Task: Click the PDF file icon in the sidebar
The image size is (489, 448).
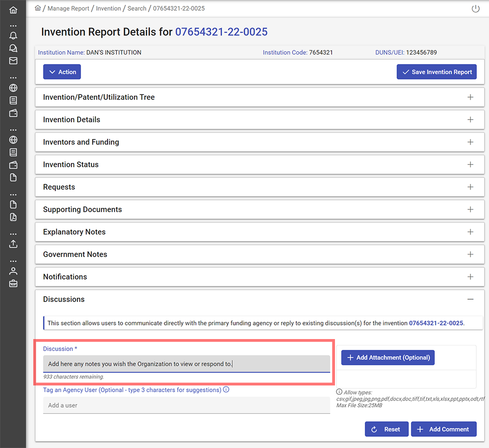Action: pos(13,217)
